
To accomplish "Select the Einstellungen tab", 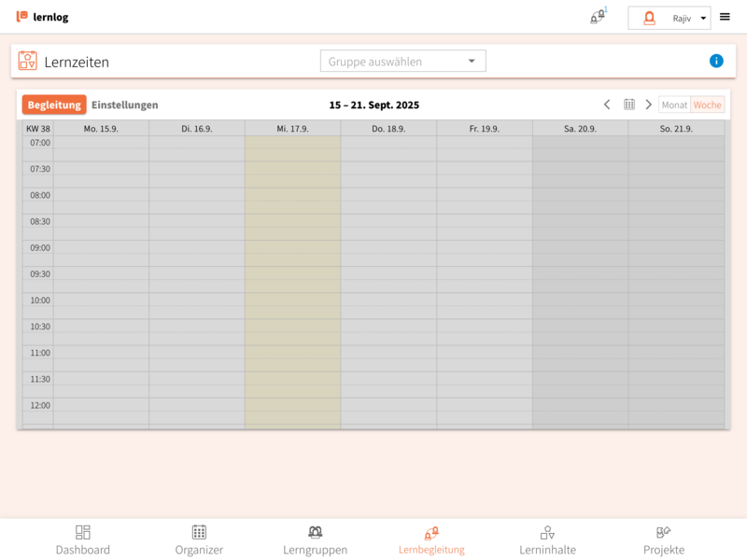I will tap(125, 105).
